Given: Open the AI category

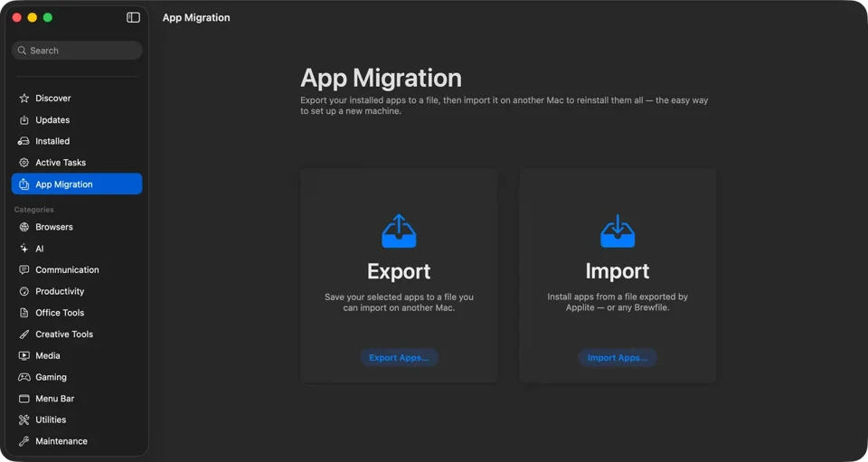Looking at the screenshot, I should tap(77, 249).
